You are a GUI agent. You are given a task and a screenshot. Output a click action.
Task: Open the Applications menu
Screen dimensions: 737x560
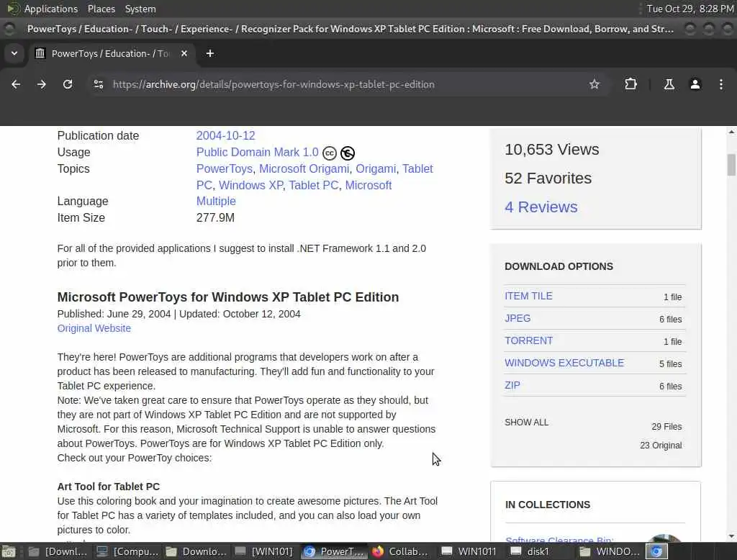click(x=51, y=9)
